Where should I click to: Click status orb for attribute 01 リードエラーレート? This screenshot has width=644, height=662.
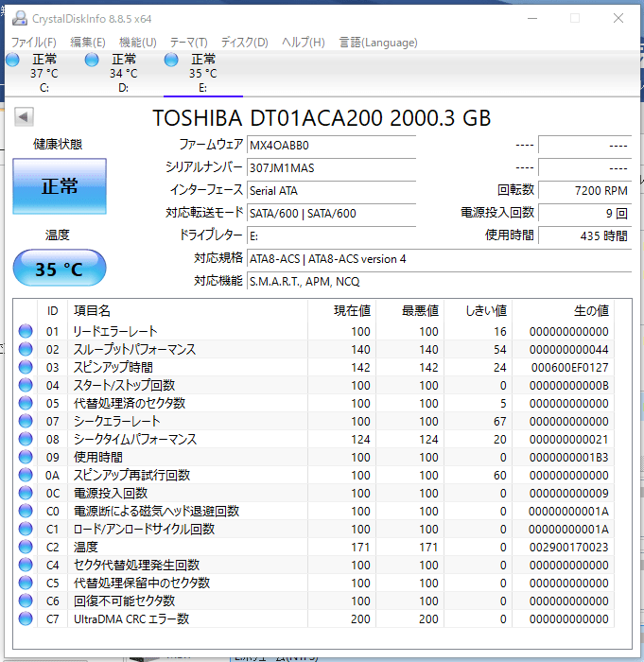coord(26,331)
